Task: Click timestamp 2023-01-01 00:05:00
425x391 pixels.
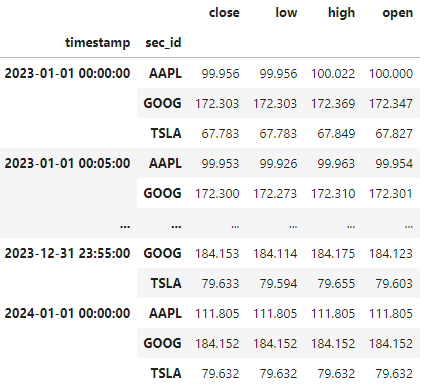Action: coord(67,163)
